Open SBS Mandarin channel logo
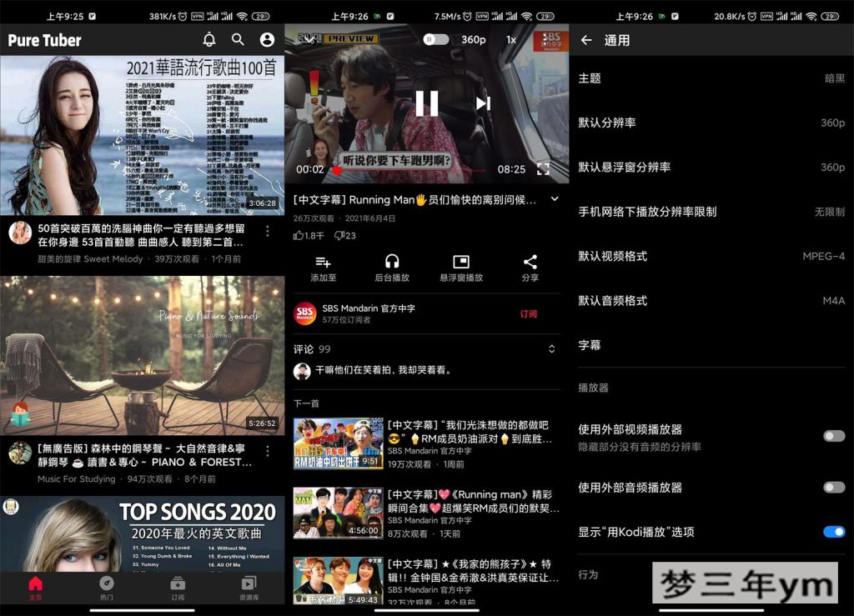The image size is (854, 616). coord(305,314)
